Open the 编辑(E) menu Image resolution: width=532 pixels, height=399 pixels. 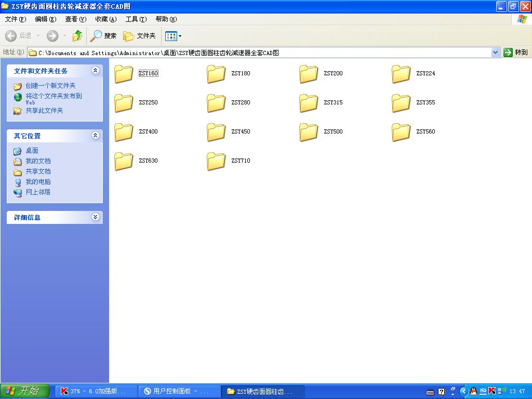coord(46,19)
